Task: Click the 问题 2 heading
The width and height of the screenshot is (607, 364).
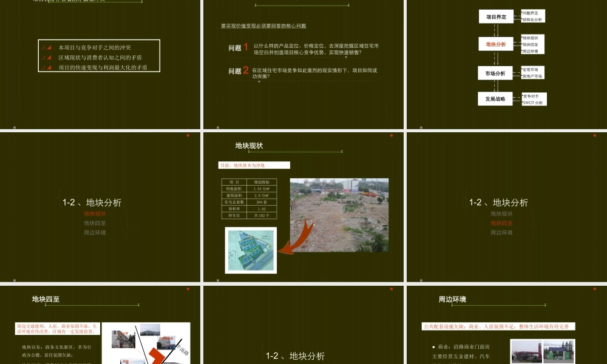Action: point(238,71)
